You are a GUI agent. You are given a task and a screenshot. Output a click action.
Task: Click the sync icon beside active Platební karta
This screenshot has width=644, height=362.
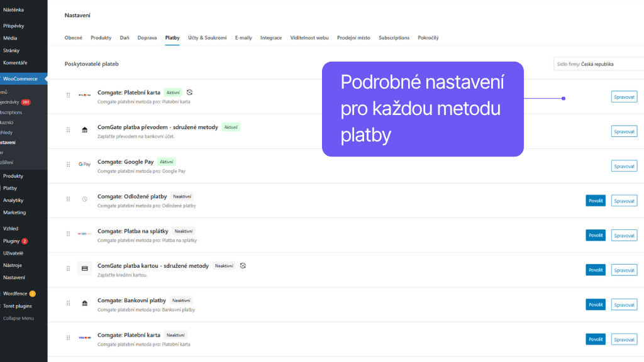click(x=189, y=92)
